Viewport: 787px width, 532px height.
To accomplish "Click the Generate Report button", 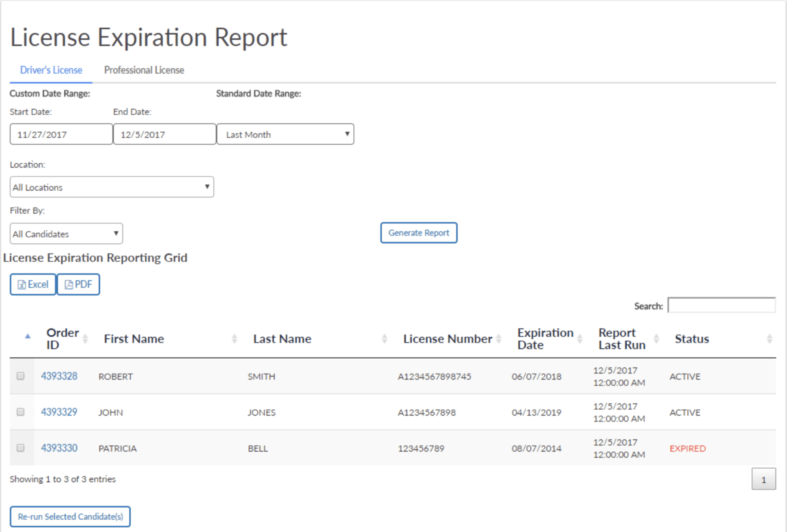I will coord(419,233).
